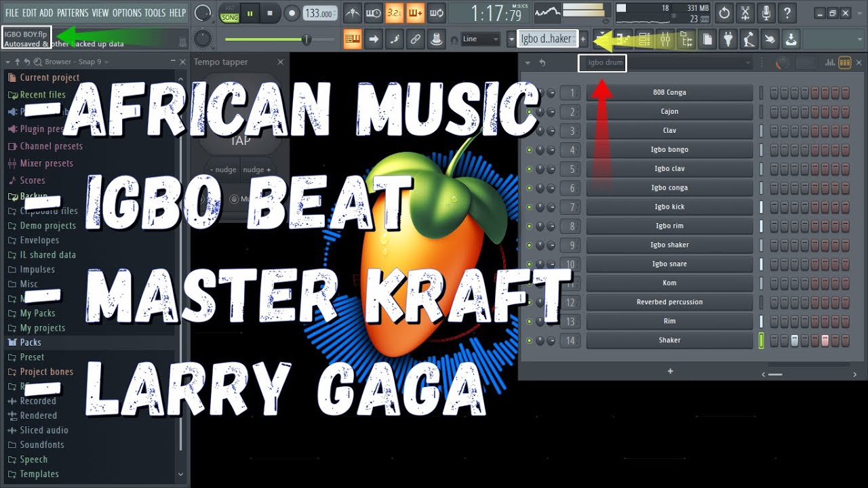Screen dimensions: 868x488
Task: Add a new channel with plus button
Action: (670, 371)
